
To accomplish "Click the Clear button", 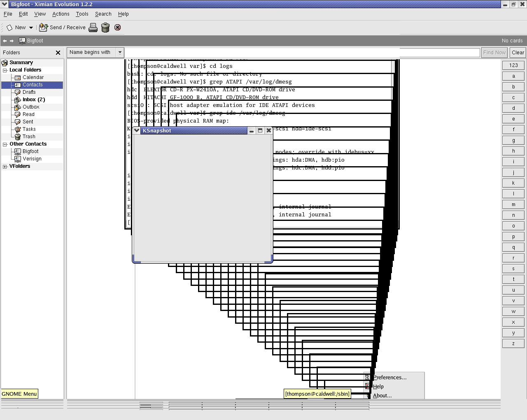I will pos(518,53).
